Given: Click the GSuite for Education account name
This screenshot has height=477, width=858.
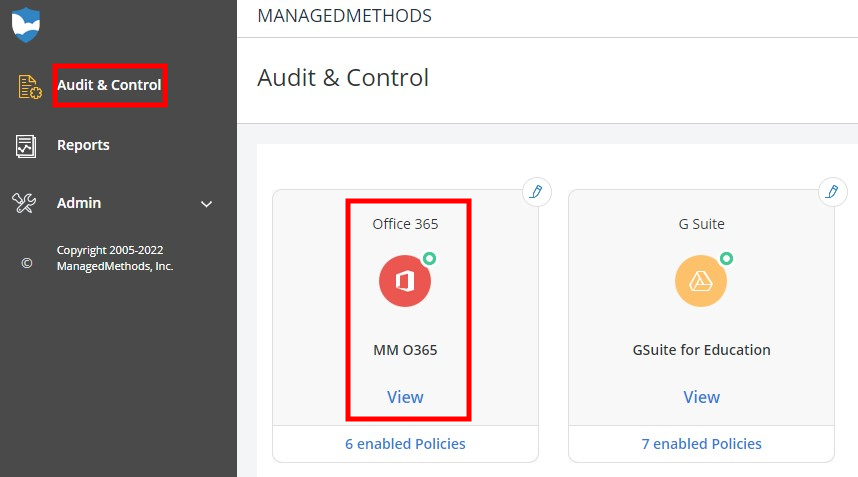Looking at the screenshot, I should [x=701, y=350].
